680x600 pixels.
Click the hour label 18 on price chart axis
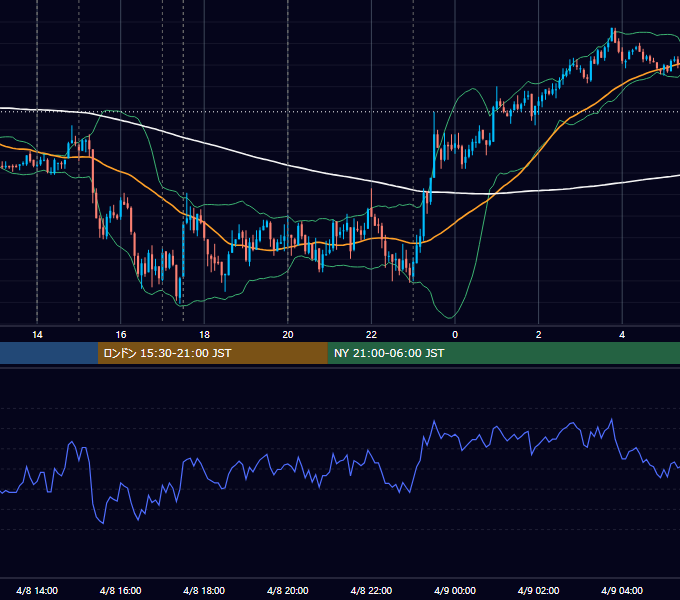pyautogui.click(x=204, y=335)
